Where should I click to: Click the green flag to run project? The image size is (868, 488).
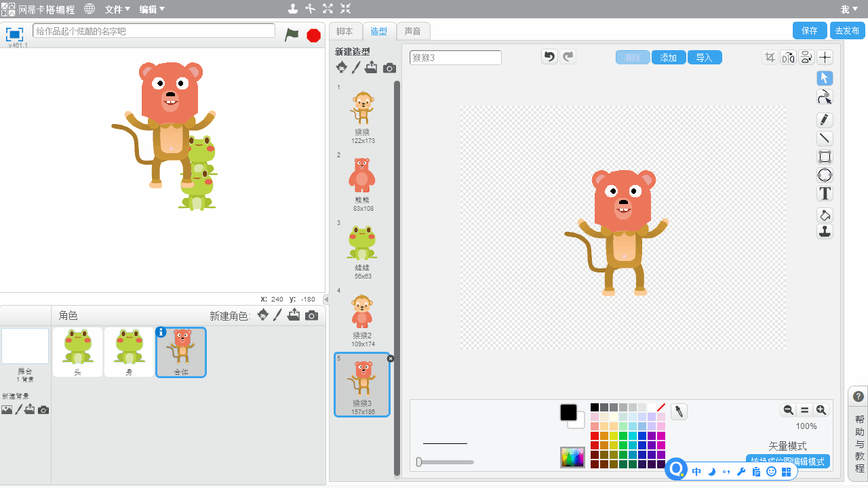pyautogui.click(x=292, y=35)
